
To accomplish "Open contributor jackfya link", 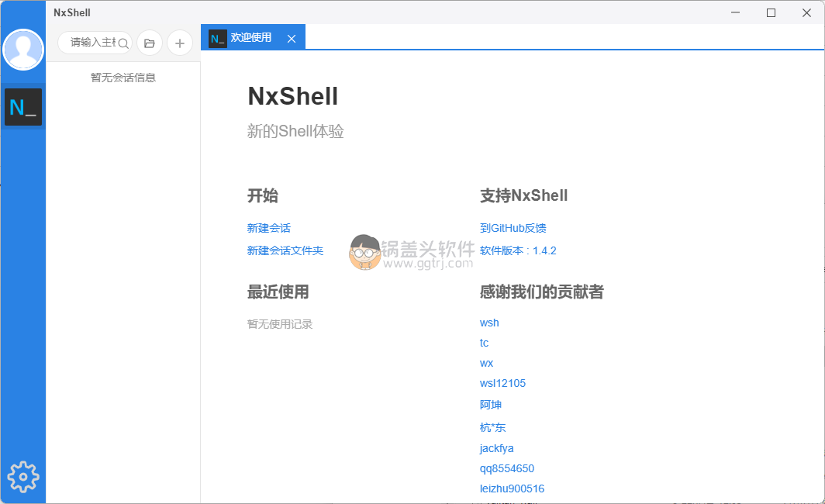I will pyautogui.click(x=497, y=448).
